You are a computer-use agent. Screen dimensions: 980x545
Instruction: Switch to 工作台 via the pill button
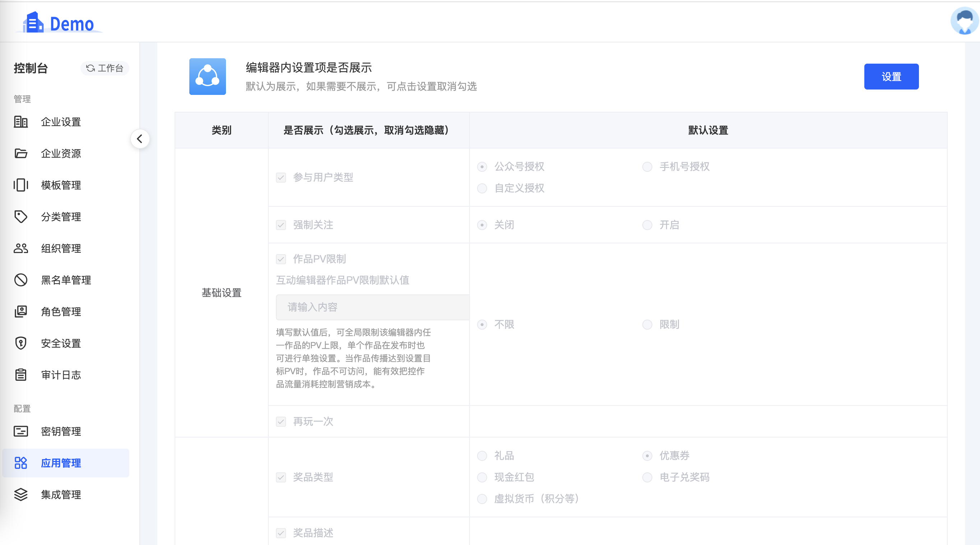(x=105, y=68)
